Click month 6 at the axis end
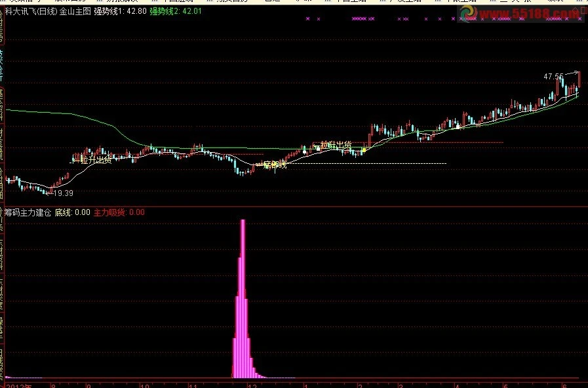Viewport: 588px width, 388px height. pyautogui.click(x=565, y=385)
